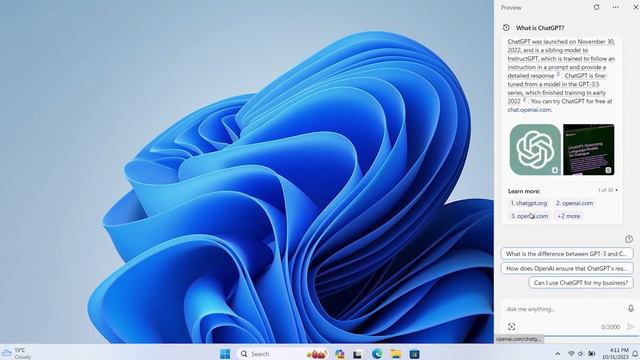640x360 pixels.
Task: Open the dark ChatGPT article thumbnail
Action: click(x=589, y=150)
